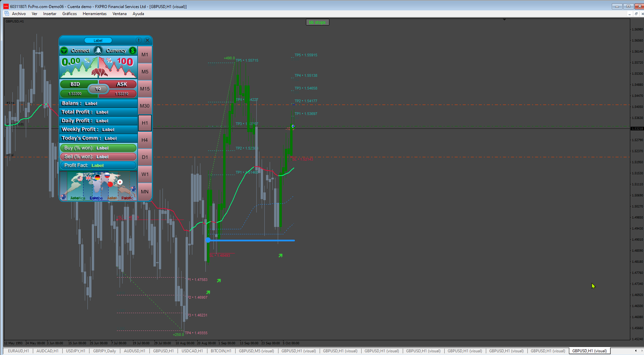Select the M15 timeframe
The image size is (644, 355).
tap(145, 88)
